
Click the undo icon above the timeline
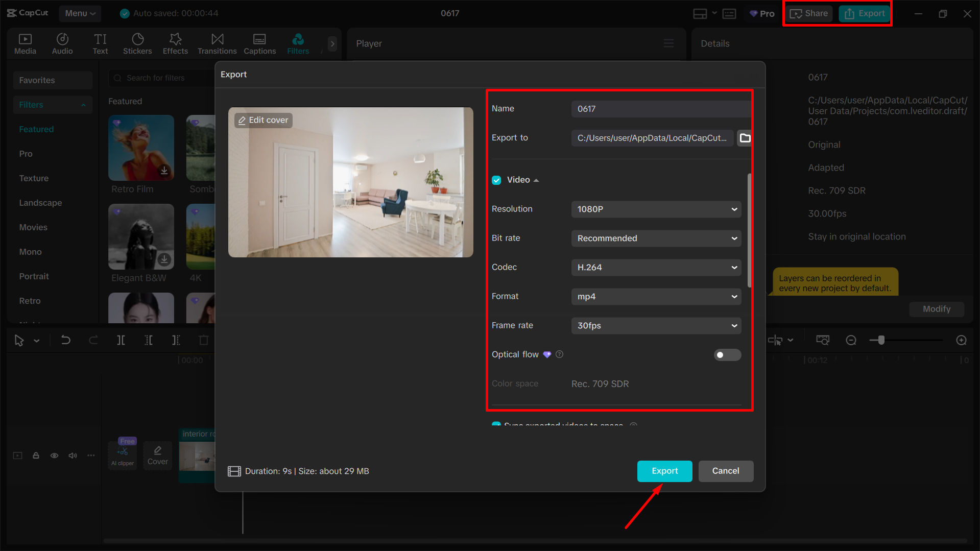click(65, 340)
